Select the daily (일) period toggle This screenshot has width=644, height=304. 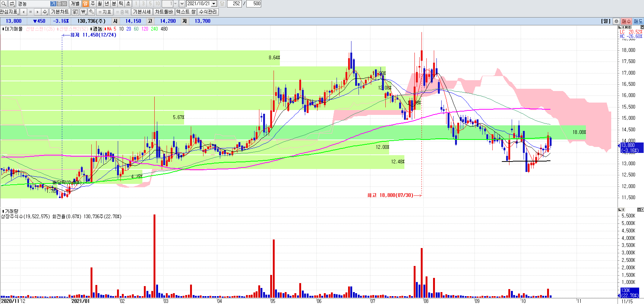[86, 4]
